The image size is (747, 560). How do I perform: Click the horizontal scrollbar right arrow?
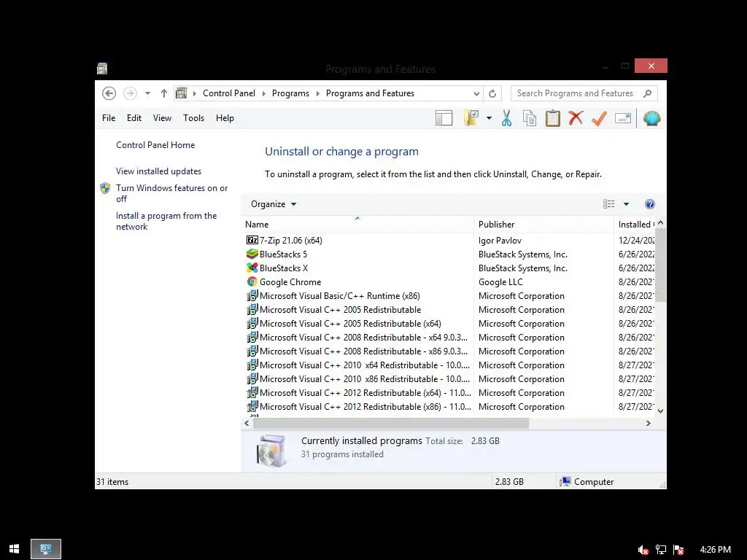[648, 423]
